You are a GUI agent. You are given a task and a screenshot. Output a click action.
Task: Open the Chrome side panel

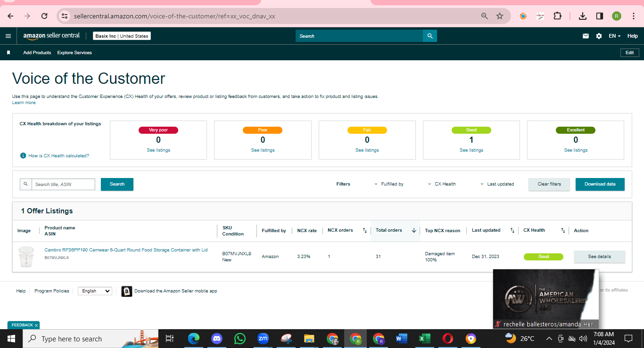coord(600,16)
